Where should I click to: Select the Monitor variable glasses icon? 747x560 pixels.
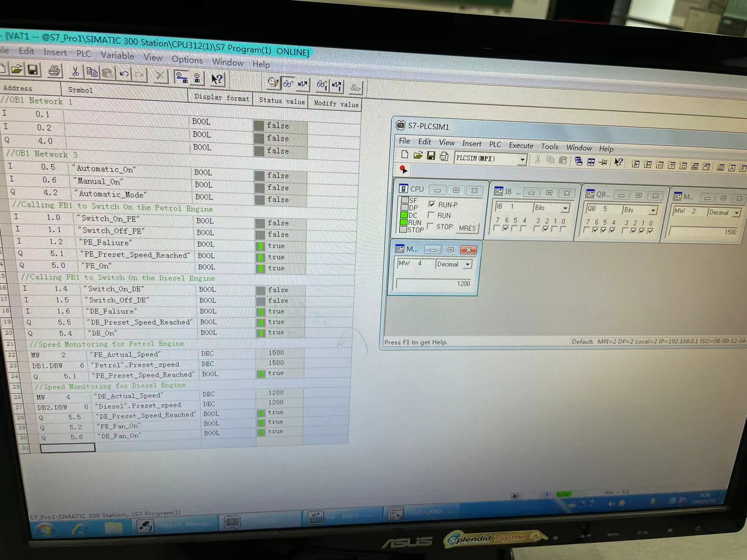point(288,83)
